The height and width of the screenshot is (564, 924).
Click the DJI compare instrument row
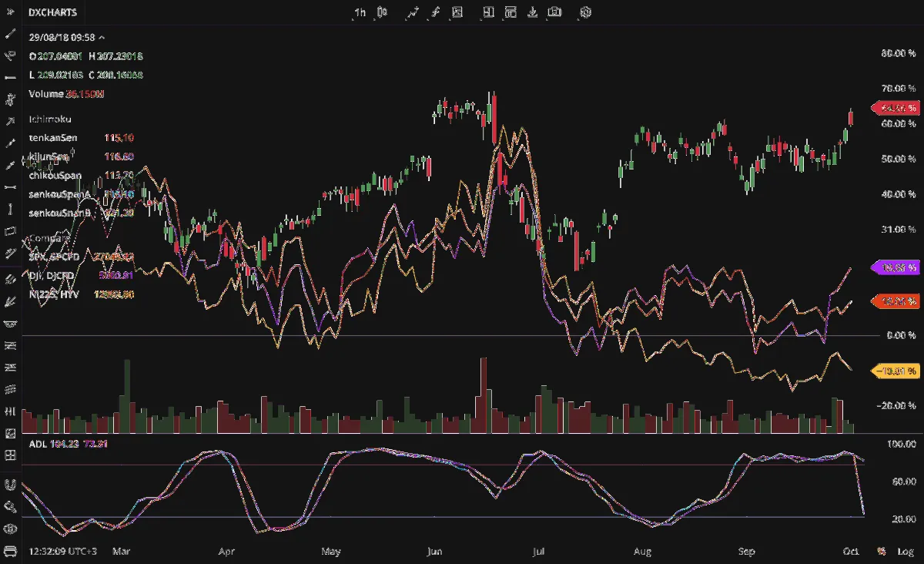point(82,275)
